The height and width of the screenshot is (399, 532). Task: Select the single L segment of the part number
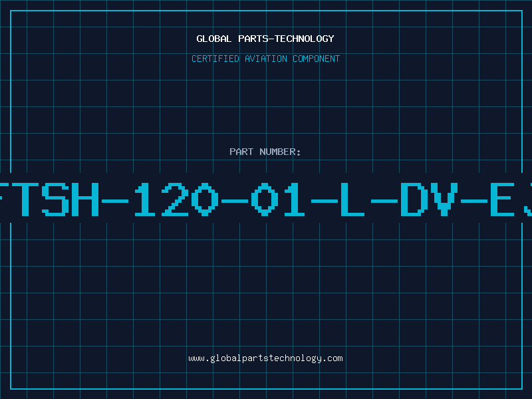click(352, 199)
